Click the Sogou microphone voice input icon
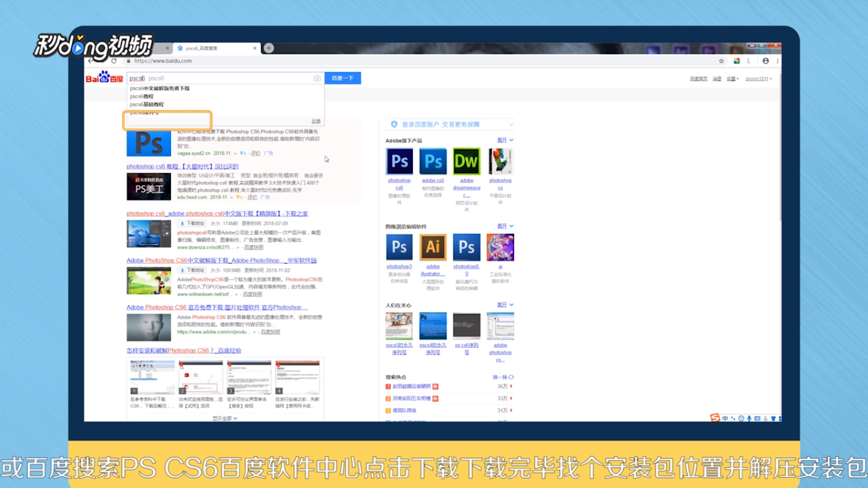Viewport: 868px width, 488px height. pyautogui.click(x=749, y=419)
